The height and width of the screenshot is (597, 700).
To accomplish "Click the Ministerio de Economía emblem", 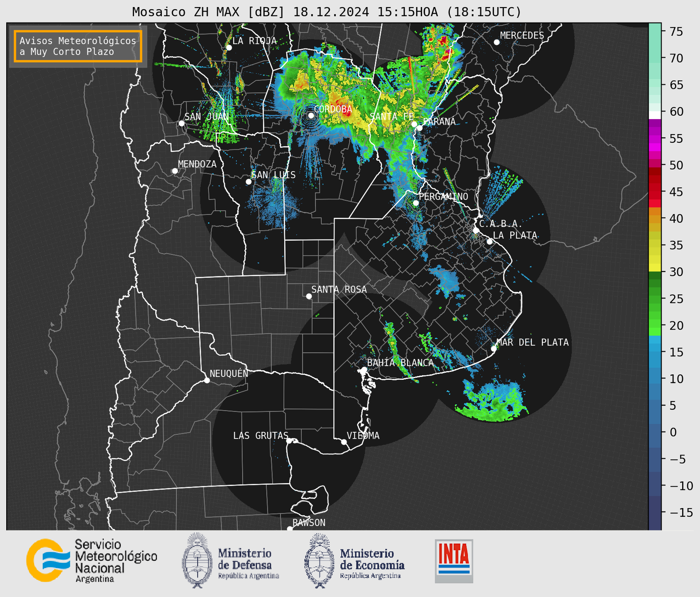I will click(319, 560).
